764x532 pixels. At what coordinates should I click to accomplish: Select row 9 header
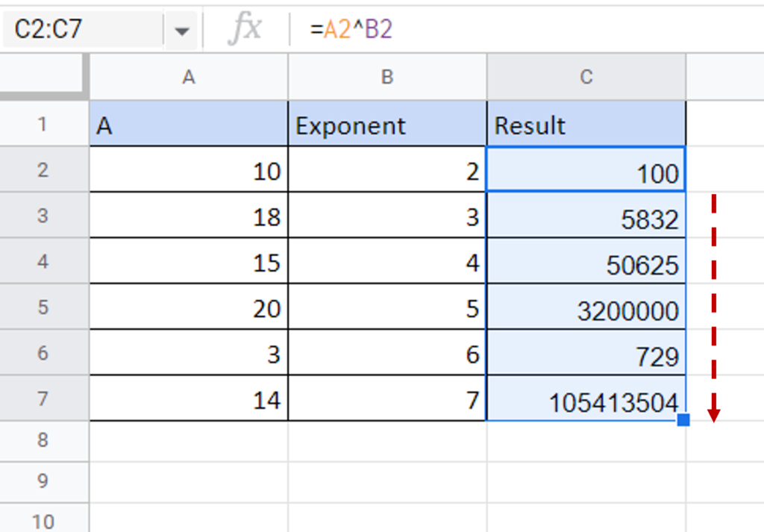point(43,481)
